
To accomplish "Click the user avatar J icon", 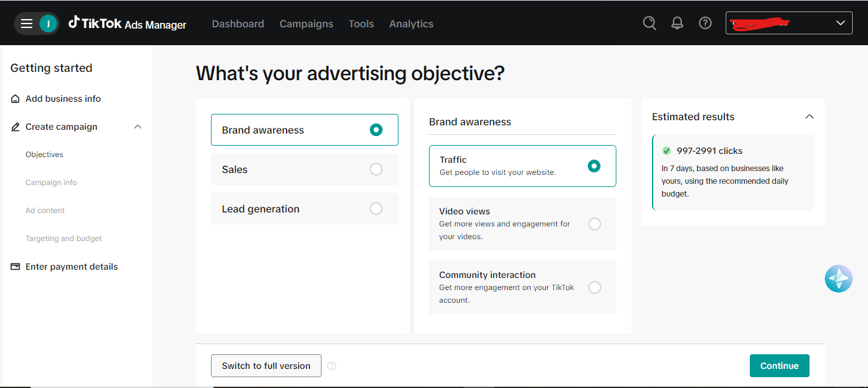I will [48, 24].
